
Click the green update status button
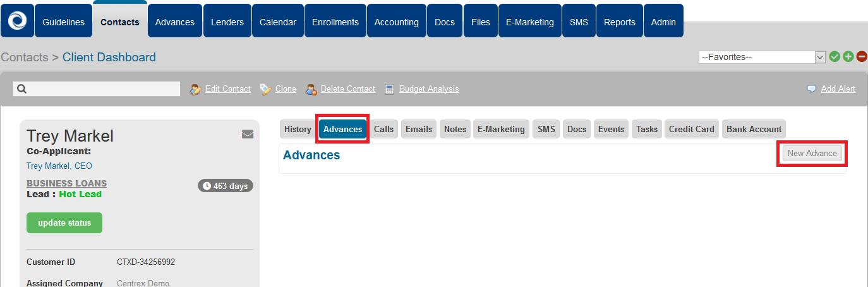(64, 223)
